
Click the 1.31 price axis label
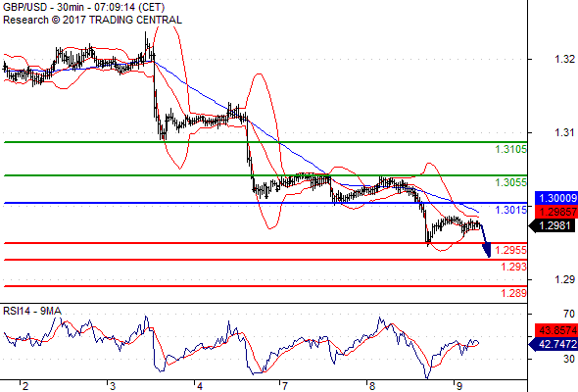(x=564, y=132)
